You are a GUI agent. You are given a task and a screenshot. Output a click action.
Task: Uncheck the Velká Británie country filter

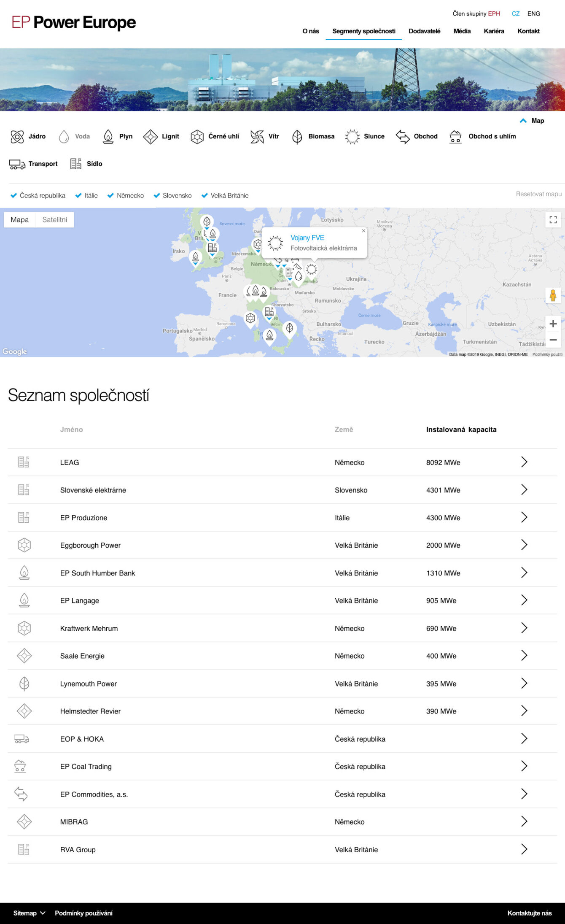[225, 195]
